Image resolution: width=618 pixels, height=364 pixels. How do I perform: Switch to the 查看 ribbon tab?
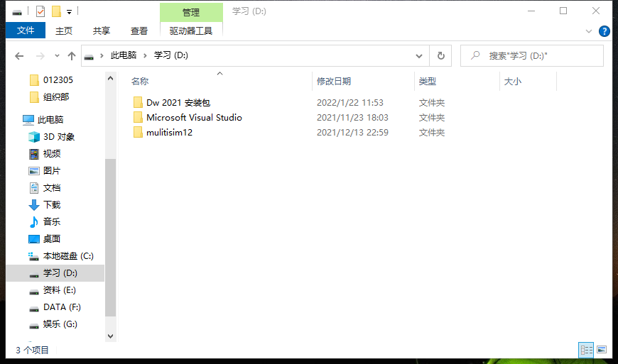[139, 31]
